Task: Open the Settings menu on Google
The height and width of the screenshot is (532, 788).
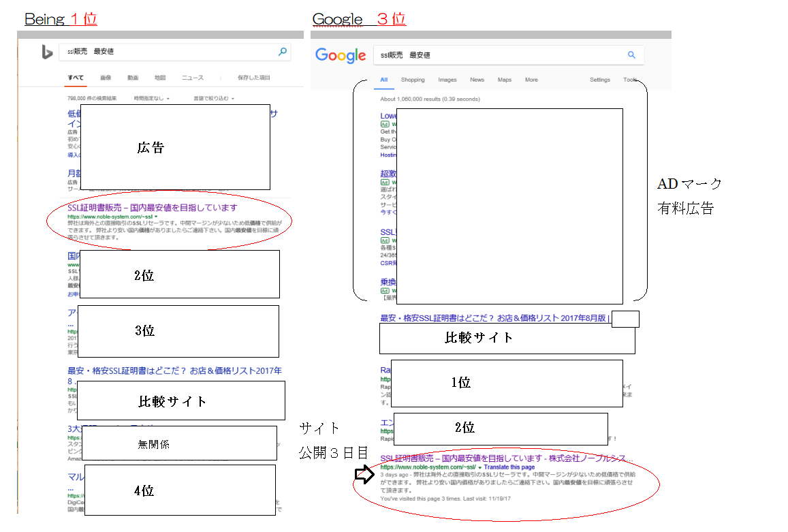Action: pos(599,80)
